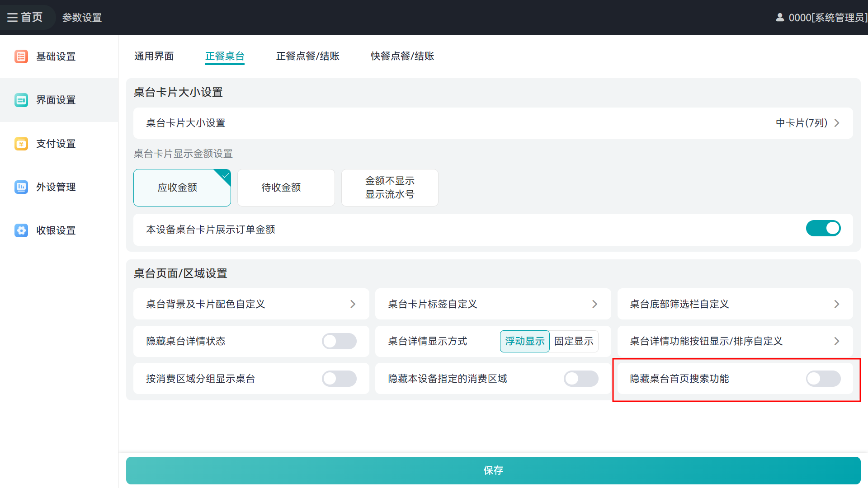
Task: Switch to the 通用界面 tab
Action: coord(154,56)
